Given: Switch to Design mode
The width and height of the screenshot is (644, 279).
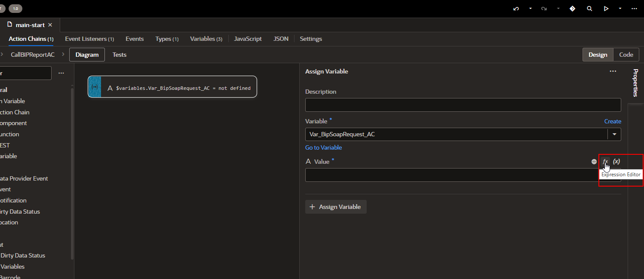Looking at the screenshot, I should (598, 55).
